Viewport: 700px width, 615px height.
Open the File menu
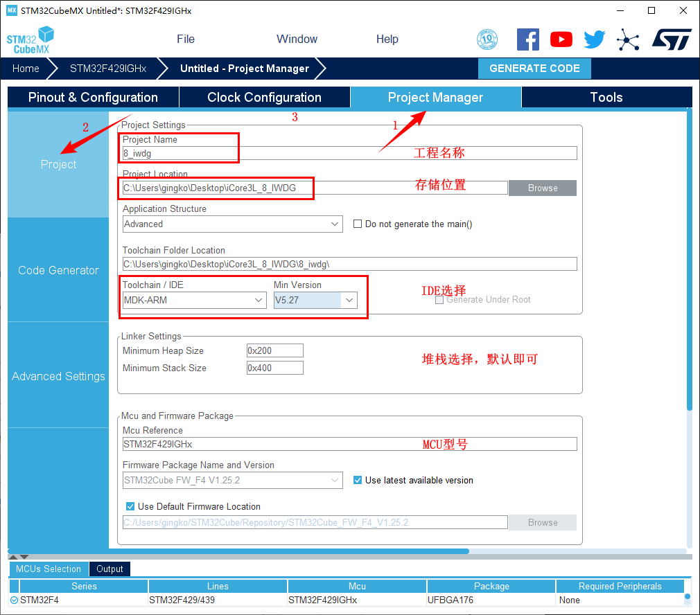(186, 39)
